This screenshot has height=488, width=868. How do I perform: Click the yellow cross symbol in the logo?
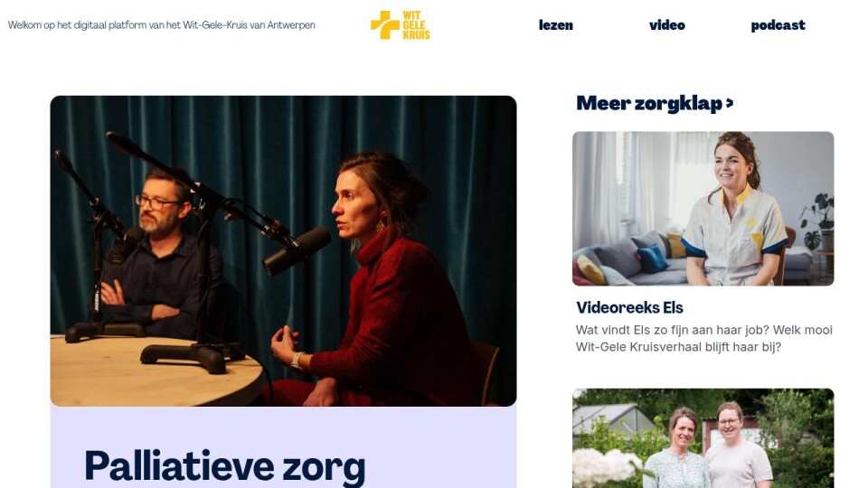[x=385, y=25]
